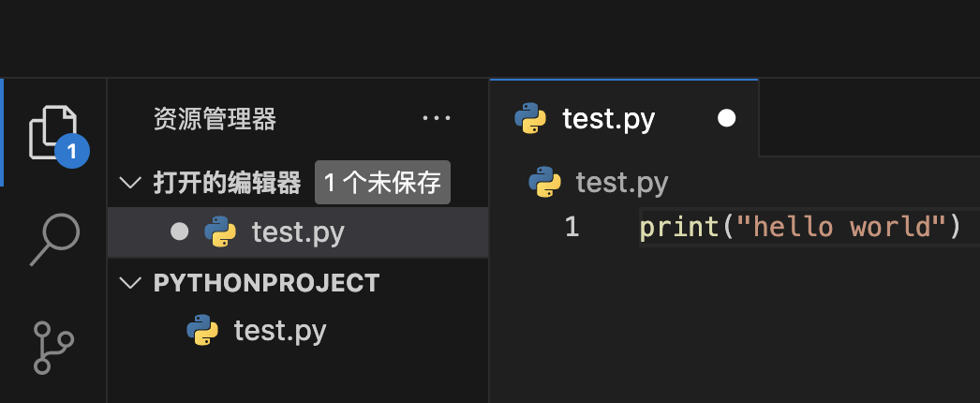Select test.py in the open editors list
Screen dimensions: 980x403
[x=298, y=231]
